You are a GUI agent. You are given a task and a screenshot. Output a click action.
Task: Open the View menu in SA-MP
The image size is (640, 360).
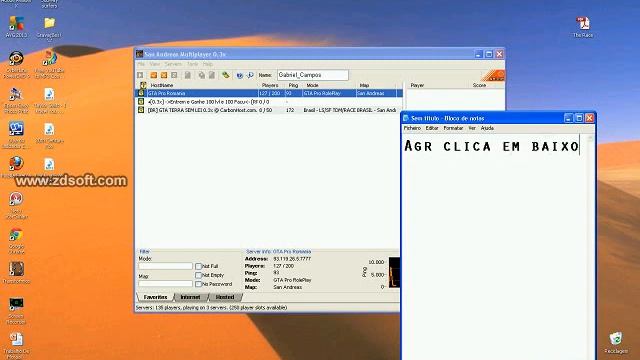click(x=155, y=64)
